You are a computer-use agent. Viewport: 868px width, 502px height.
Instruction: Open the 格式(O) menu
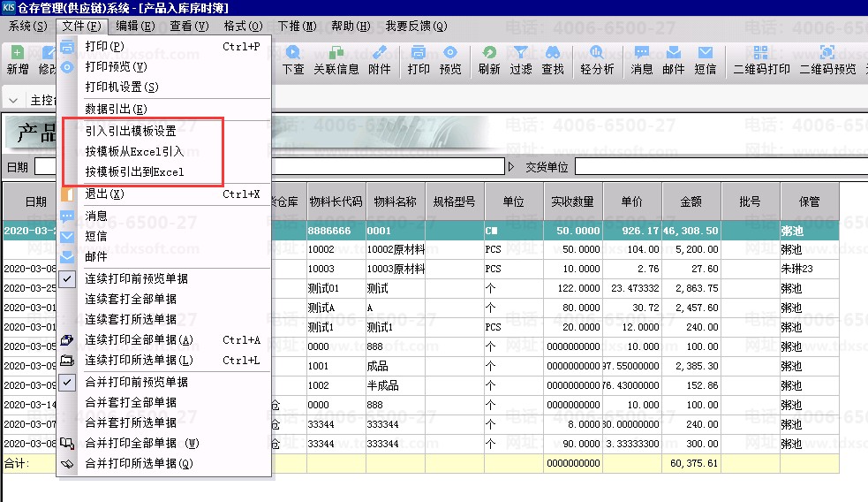pos(243,26)
